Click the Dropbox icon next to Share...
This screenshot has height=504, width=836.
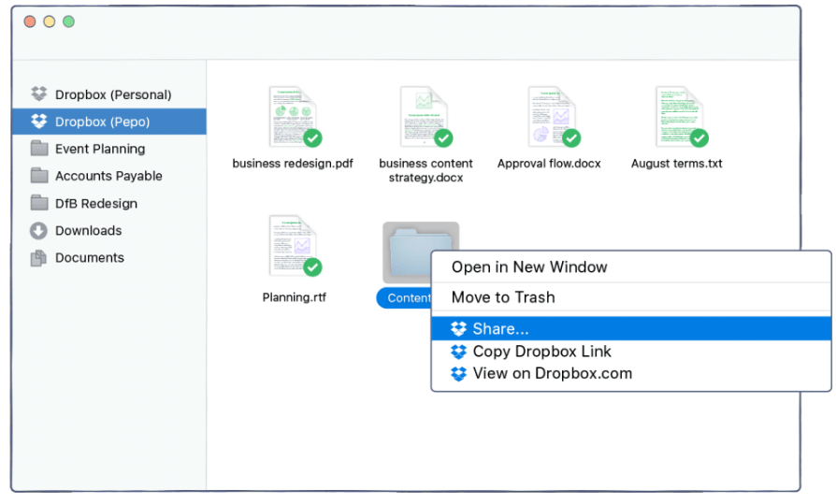458,328
